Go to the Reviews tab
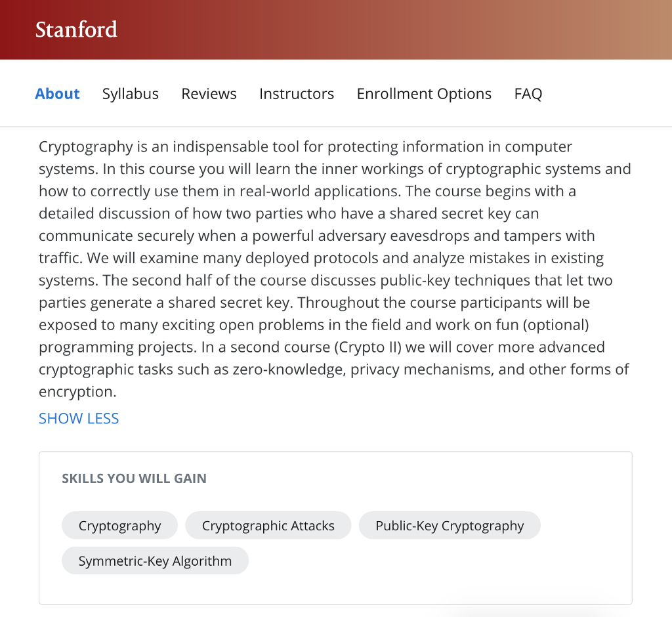 coord(209,94)
